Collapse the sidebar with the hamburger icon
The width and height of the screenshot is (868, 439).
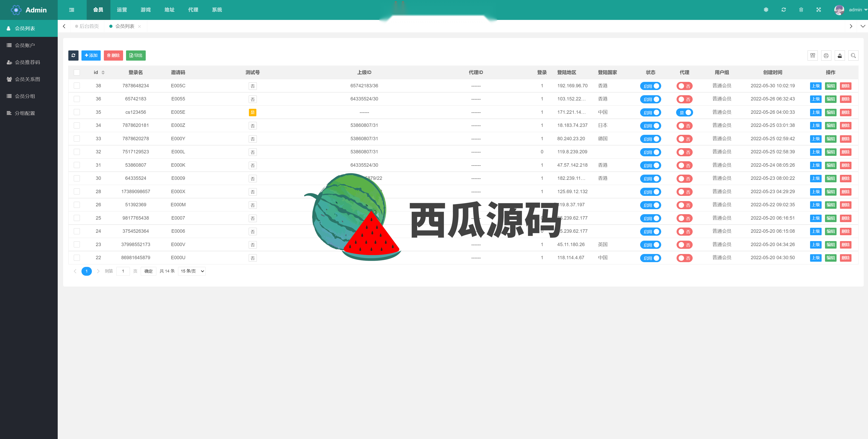(x=72, y=10)
